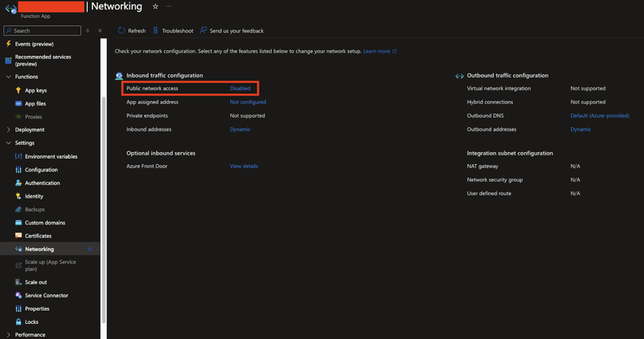644x339 pixels.
Task: Unfavorite Networking in the sidebar star
Action: pyautogui.click(x=90, y=249)
